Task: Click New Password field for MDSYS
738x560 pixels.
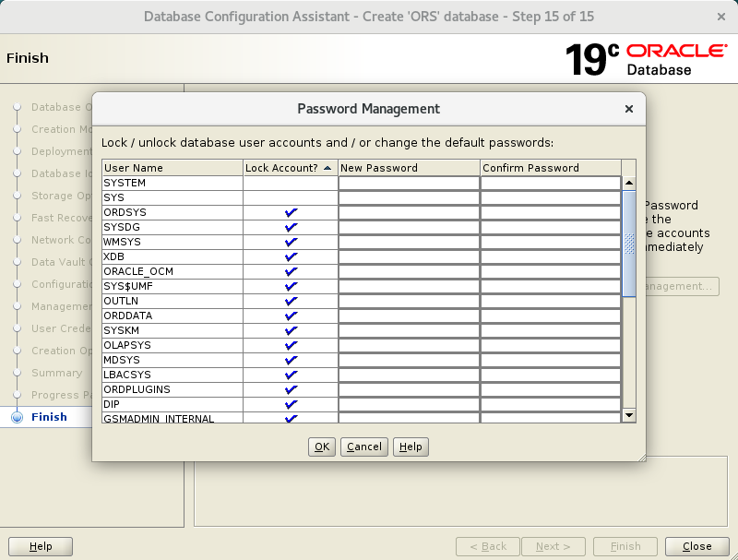Action: point(409,360)
